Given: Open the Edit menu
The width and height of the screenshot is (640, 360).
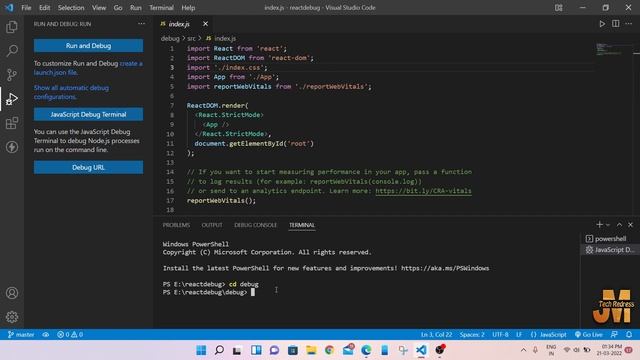Looking at the screenshot, I should (44, 7).
